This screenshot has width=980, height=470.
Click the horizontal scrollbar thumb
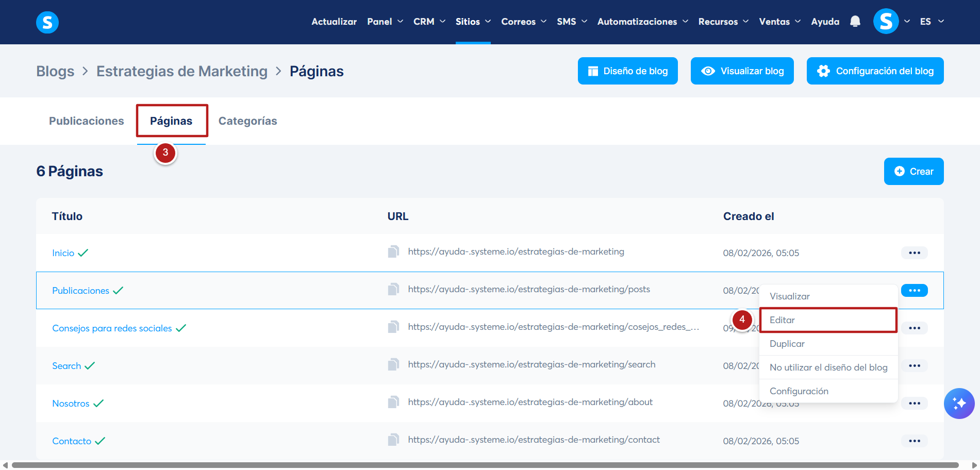(x=485, y=465)
